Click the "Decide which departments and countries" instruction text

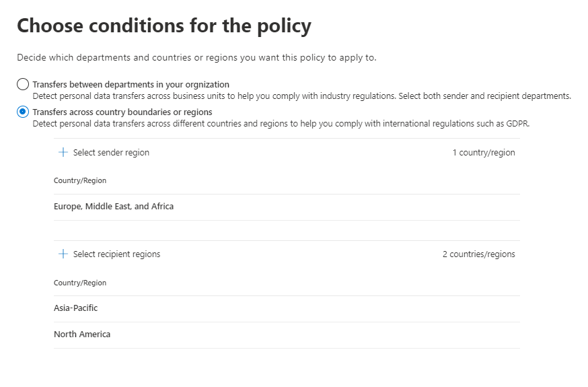point(196,57)
